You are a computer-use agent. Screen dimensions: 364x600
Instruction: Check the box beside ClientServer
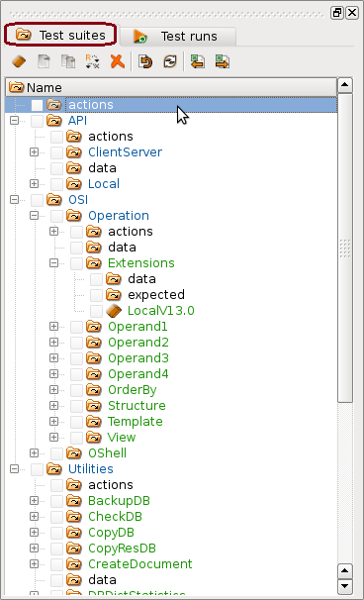(57, 152)
